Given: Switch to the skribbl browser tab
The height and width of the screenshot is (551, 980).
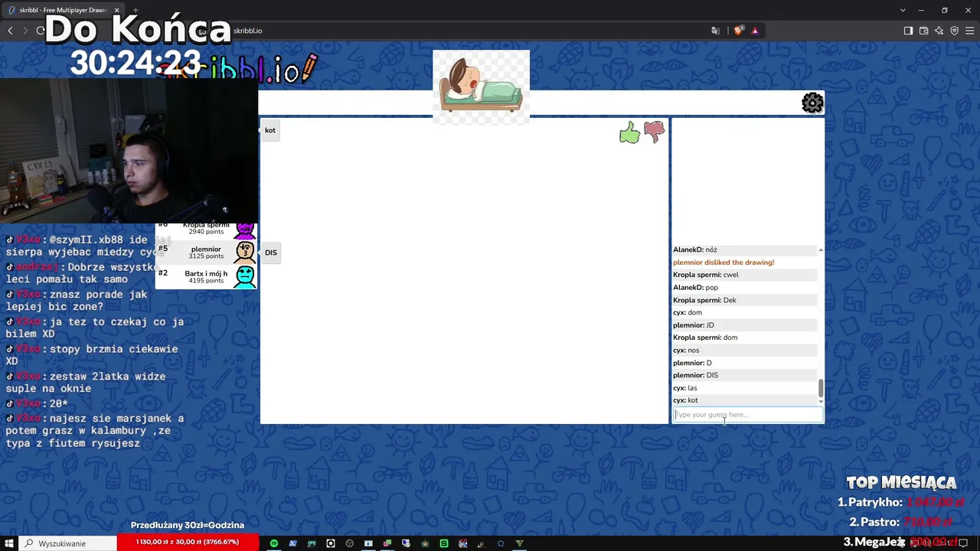Looking at the screenshot, I should (x=63, y=10).
